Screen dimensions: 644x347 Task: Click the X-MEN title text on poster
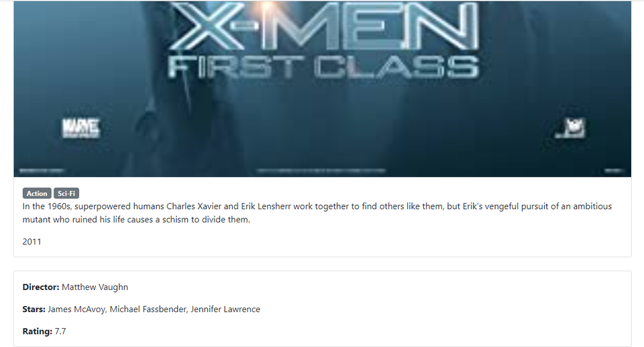(x=324, y=25)
